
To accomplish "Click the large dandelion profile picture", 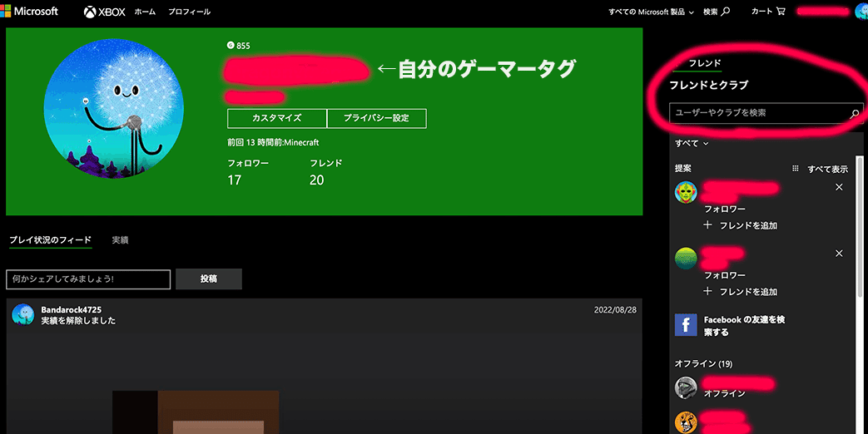I will (114, 108).
